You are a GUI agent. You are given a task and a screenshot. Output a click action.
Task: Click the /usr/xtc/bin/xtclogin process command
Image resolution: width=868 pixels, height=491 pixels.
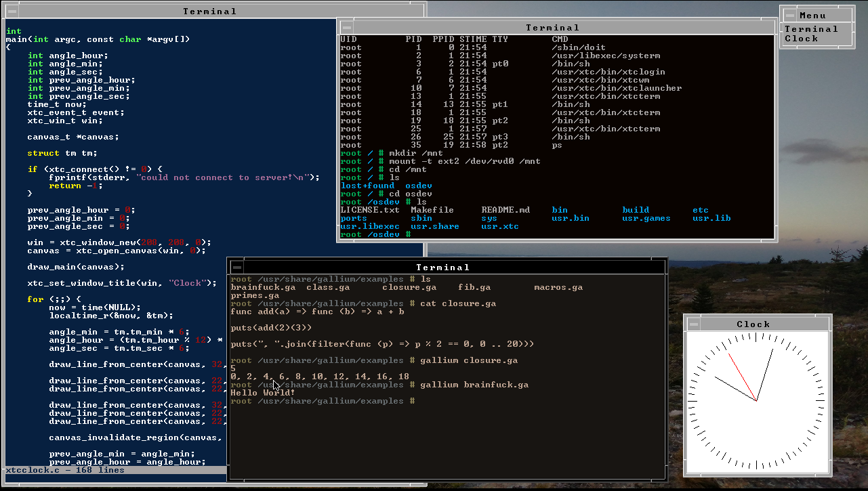point(608,72)
